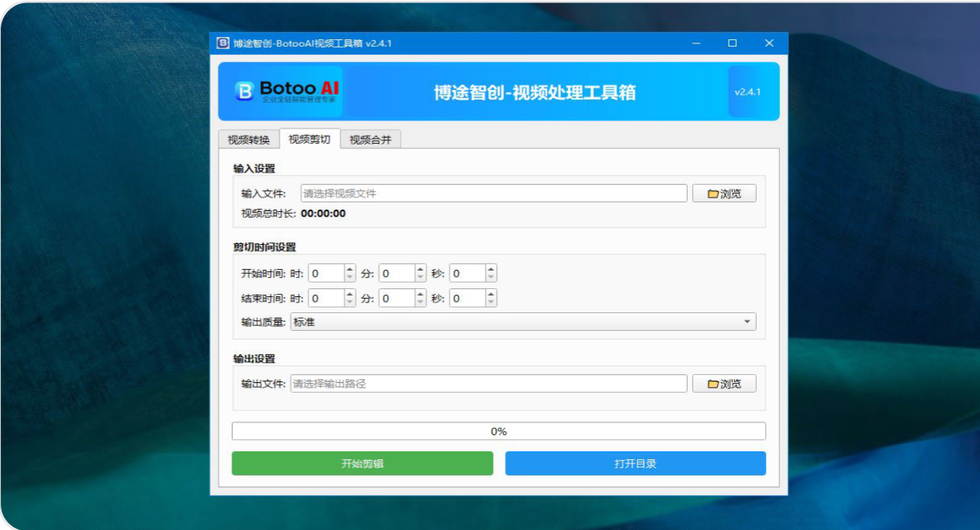Click the 输入文件 path field
This screenshot has height=530, width=980.
(x=494, y=194)
